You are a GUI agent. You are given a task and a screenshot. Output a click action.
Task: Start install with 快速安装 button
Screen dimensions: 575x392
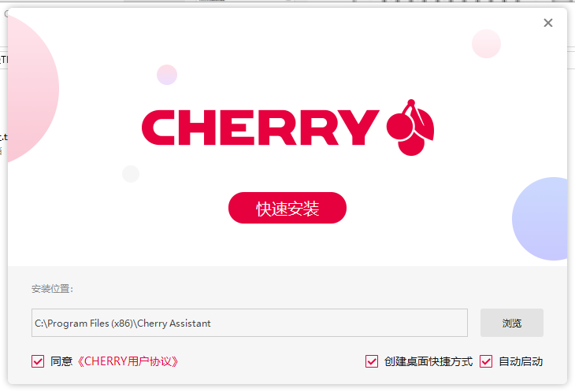pos(287,208)
